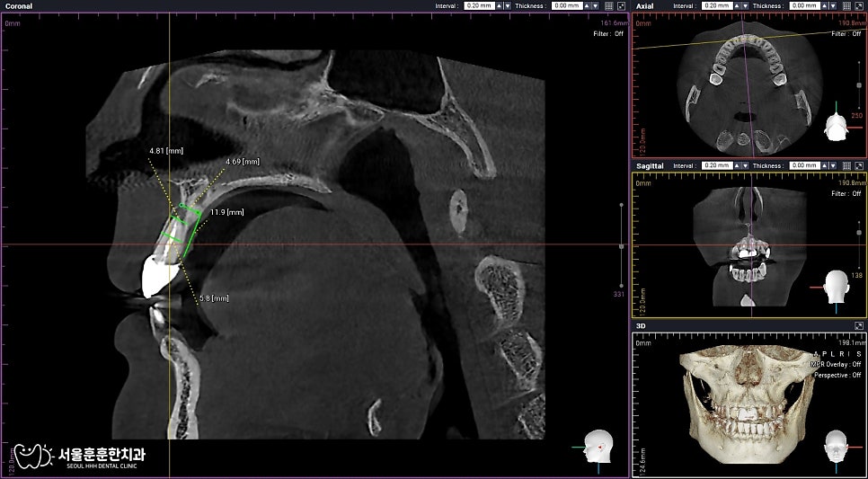The height and width of the screenshot is (479, 868).
Task: Select the P orientation letter in 3D view
Action: coord(824,354)
